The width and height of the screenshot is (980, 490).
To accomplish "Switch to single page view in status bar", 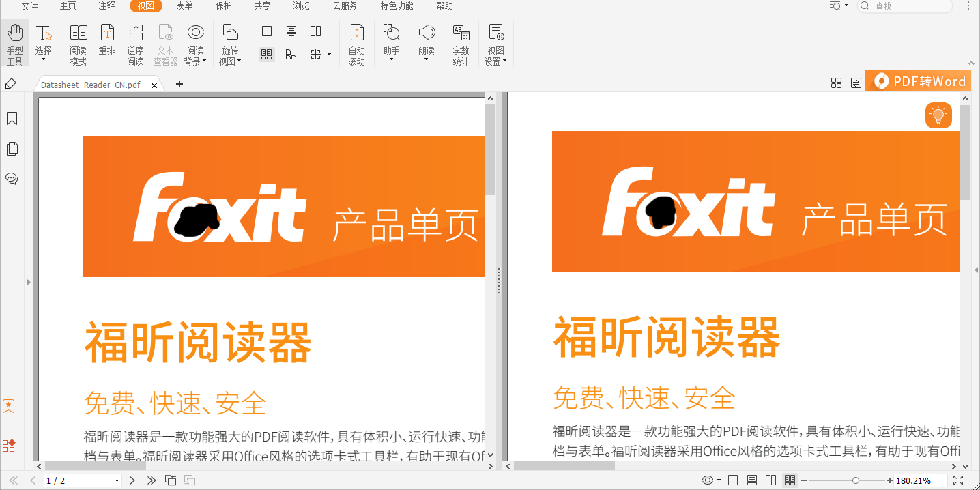I will [x=733, y=480].
